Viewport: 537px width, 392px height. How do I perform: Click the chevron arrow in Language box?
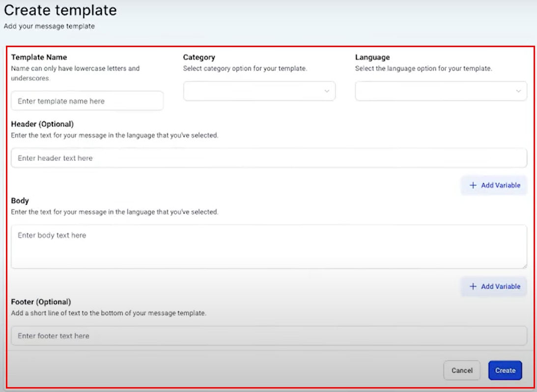[518, 91]
